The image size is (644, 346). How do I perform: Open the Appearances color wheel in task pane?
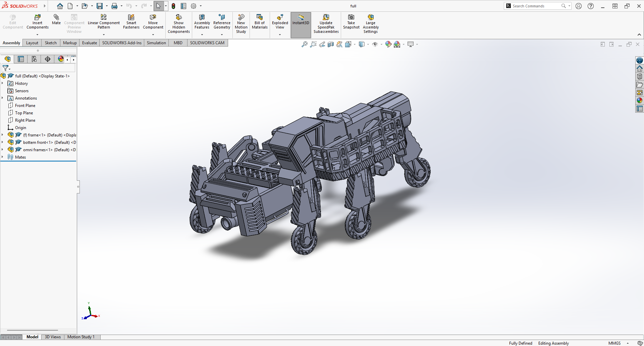640,101
